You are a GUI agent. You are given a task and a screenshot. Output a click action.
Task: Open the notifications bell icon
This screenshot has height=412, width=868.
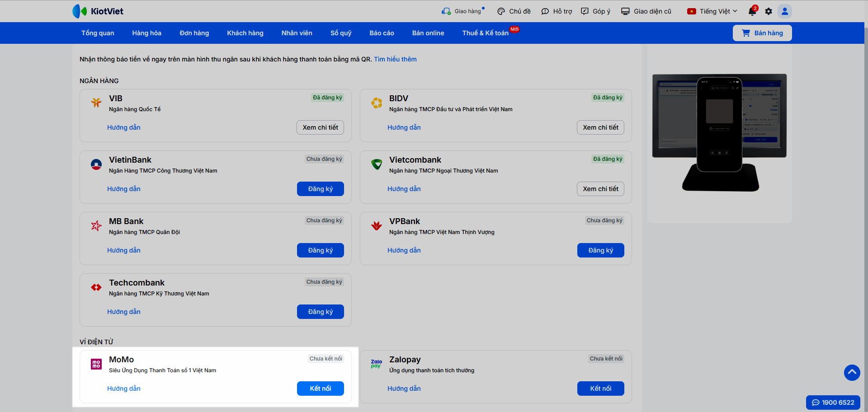(x=752, y=11)
